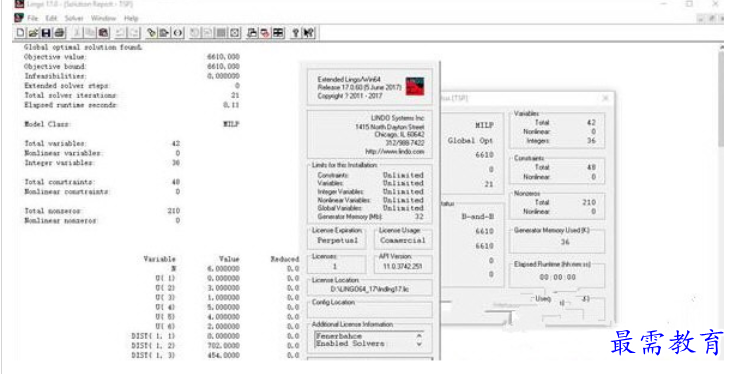Click the Help Topics question mark icon

[296, 33]
